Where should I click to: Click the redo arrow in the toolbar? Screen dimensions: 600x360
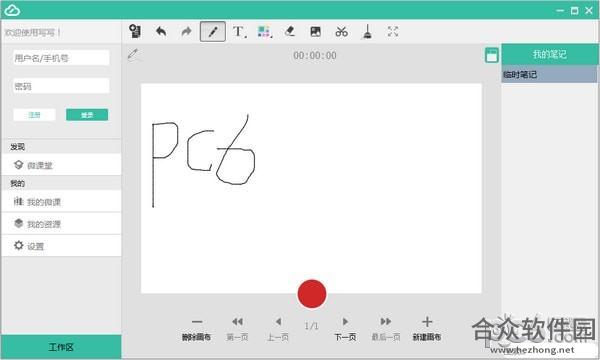coord(186,31)
